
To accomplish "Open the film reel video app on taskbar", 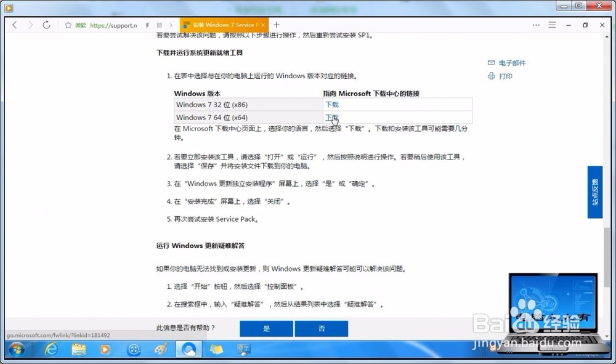I will tap(134, 349).
